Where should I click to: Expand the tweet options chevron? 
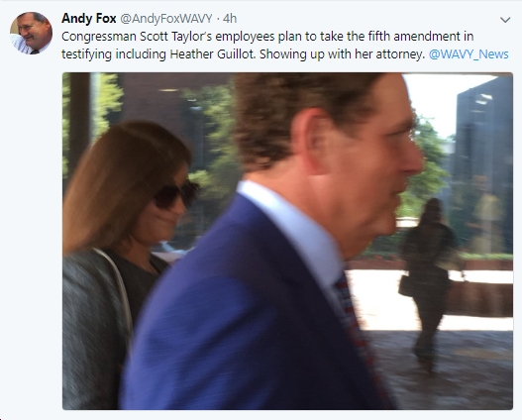(505, 20)
